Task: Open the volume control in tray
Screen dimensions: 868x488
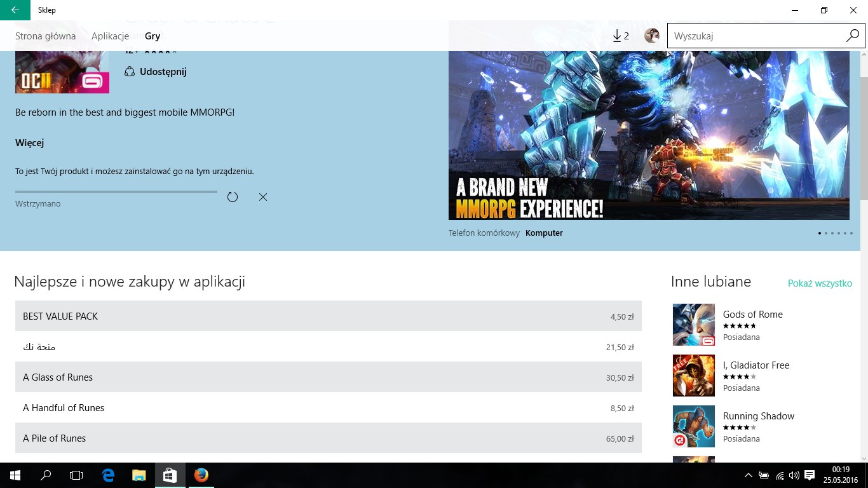Action: point(794,475)
